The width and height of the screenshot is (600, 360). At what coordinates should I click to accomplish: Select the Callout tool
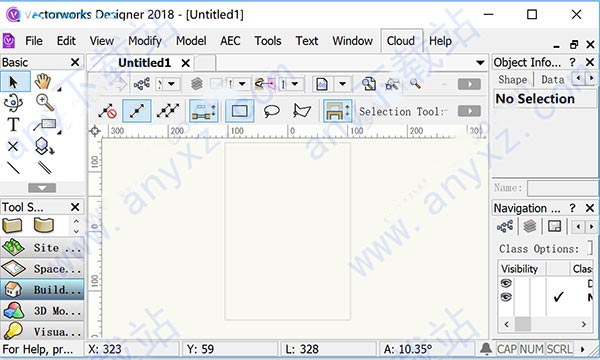(x=45, y=125)
